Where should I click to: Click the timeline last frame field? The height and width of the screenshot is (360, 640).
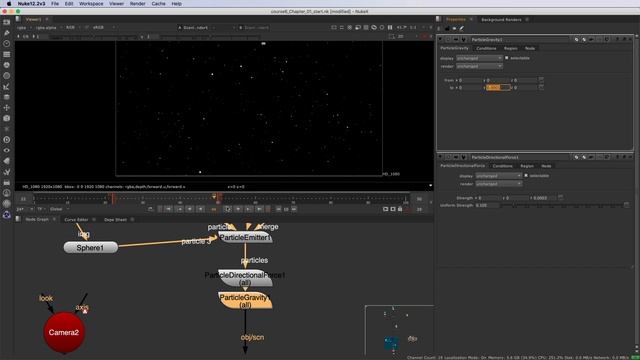pyautogui.click(x=419, y=199)
